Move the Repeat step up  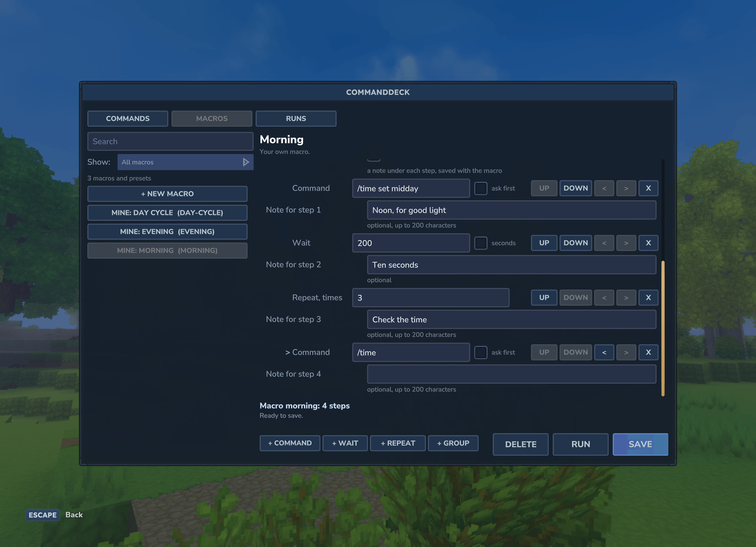pyautogui.click(x=544, y=298)
